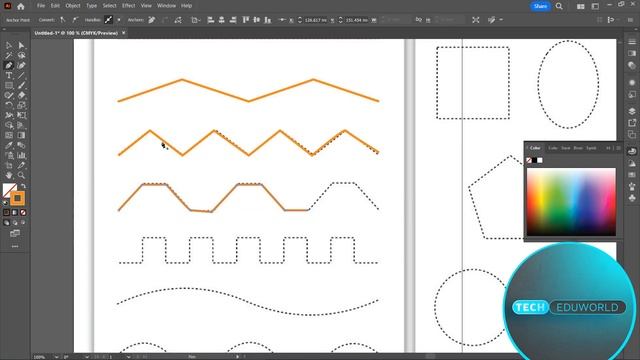Viewport: 640px width, 360px height.
Task: Select the Eraser tool
Action: pyautogui.click(x=21, y=95)
